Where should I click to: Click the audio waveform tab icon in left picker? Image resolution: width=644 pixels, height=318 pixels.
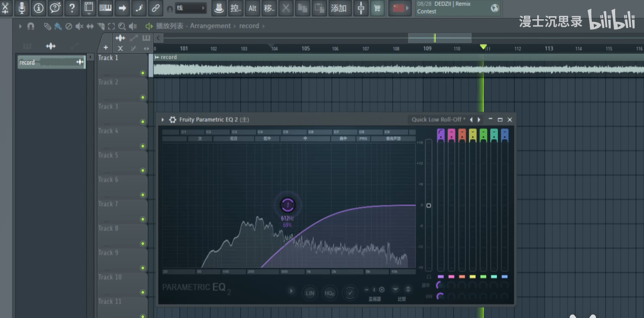(x=50, y=46)
